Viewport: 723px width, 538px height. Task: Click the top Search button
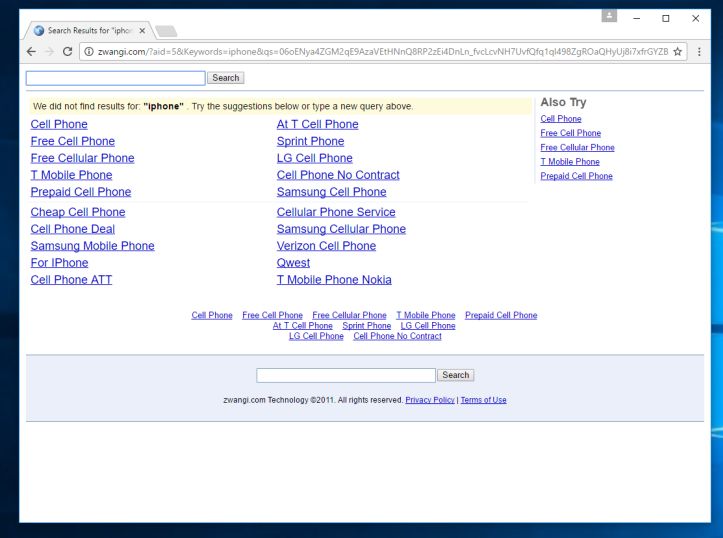click(225, 78)
